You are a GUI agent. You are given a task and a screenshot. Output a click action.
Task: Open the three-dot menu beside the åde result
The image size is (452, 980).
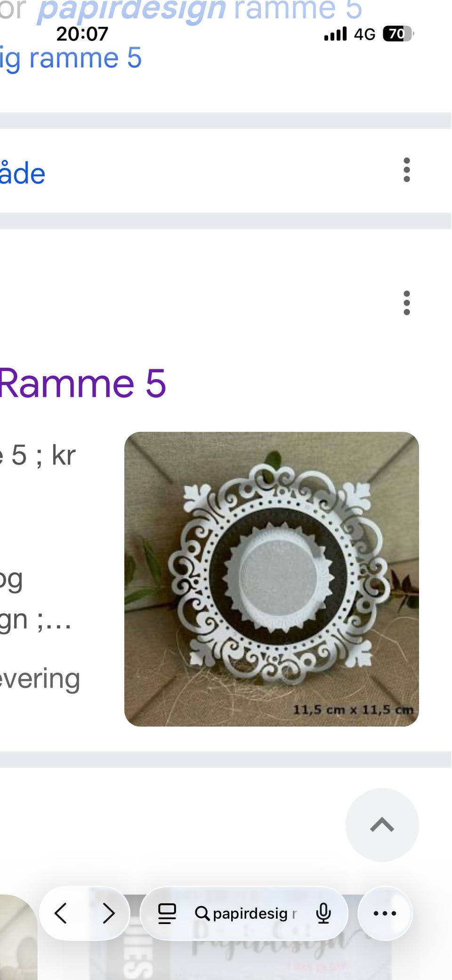point(407,170)
